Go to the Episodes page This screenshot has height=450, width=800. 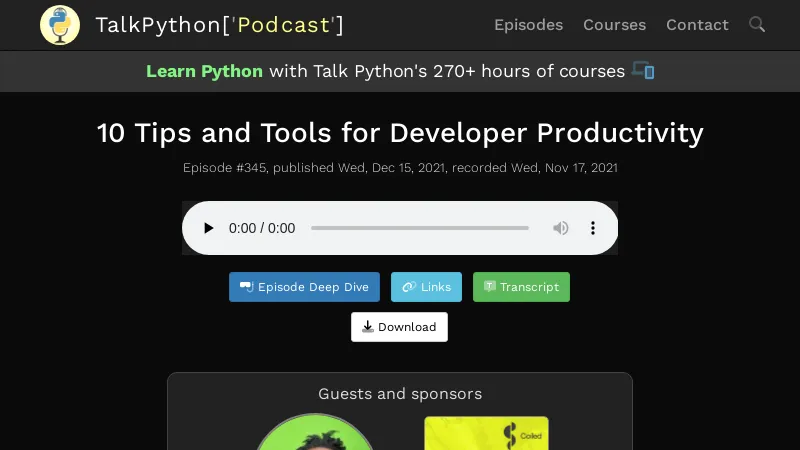coord(528,25)
